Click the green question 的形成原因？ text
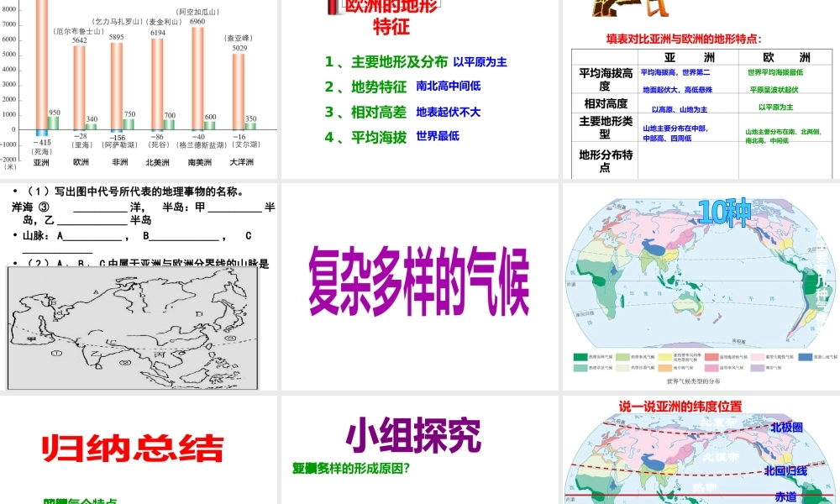The width and height of the screenshot is (840, 504). point(374,468)
